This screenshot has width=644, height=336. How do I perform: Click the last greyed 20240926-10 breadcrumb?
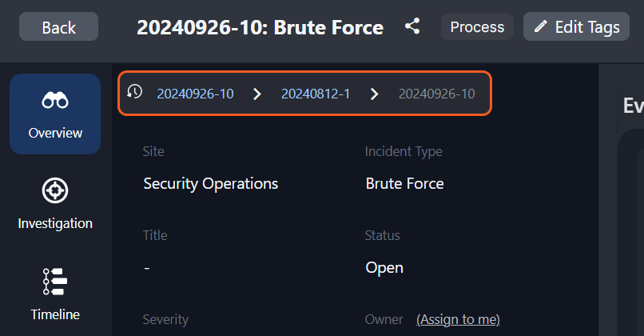click(436, 94)
